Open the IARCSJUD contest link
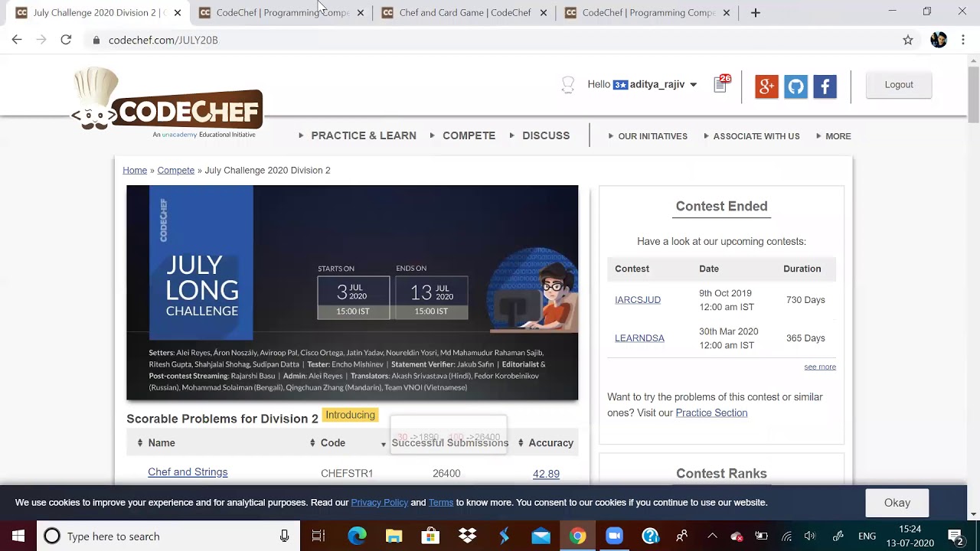Screen dimensions: 980x551 pos(638,300)
